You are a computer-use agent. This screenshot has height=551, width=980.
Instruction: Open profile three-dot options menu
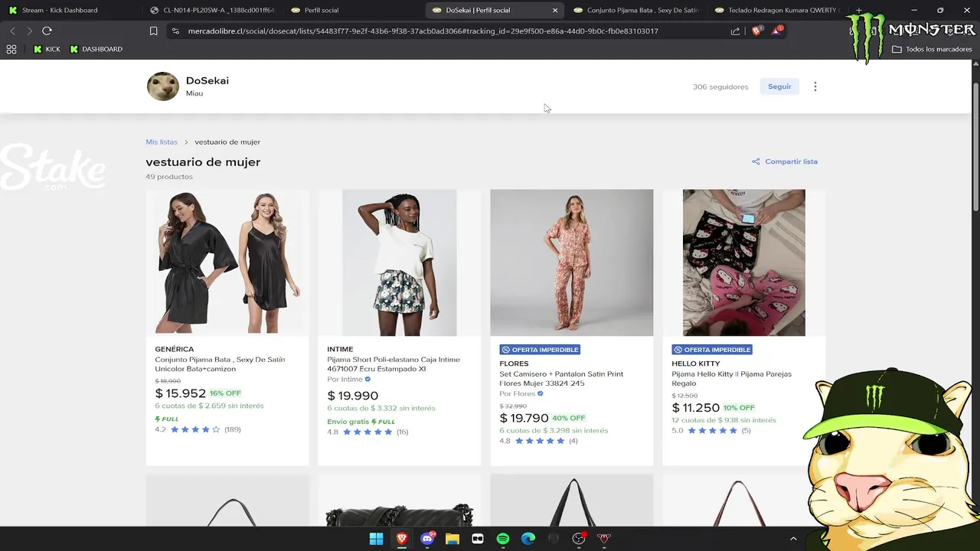(x=815, y=86)
